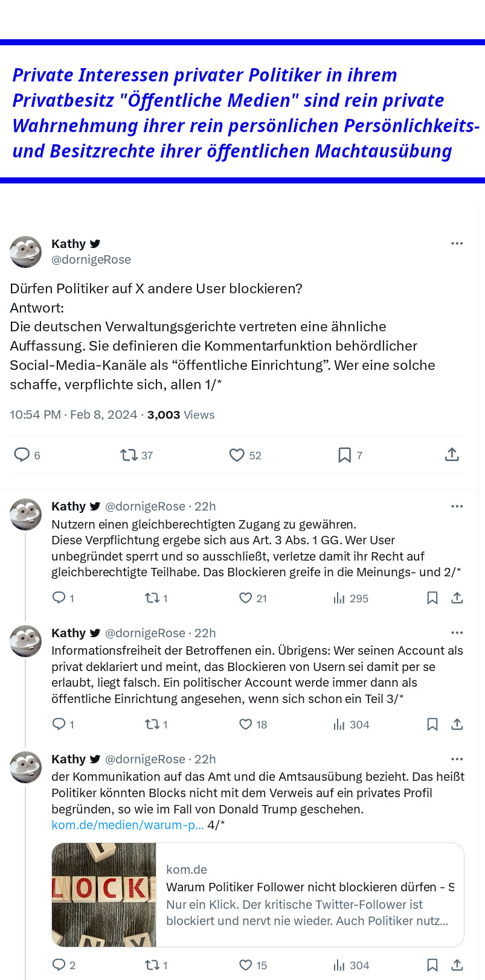Screen dimensions: 485x980
Task: Like the main tweet with 52 likes
Action: point(237,455)
